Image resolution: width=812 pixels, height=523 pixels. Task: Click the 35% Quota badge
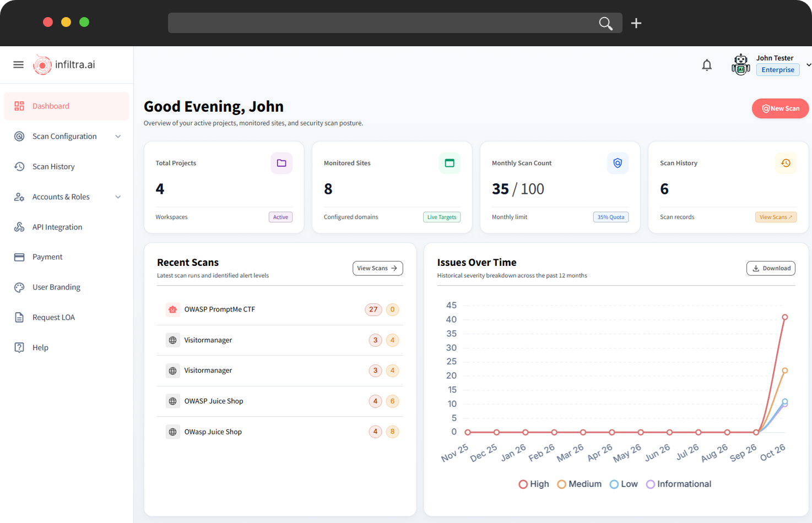611,217
